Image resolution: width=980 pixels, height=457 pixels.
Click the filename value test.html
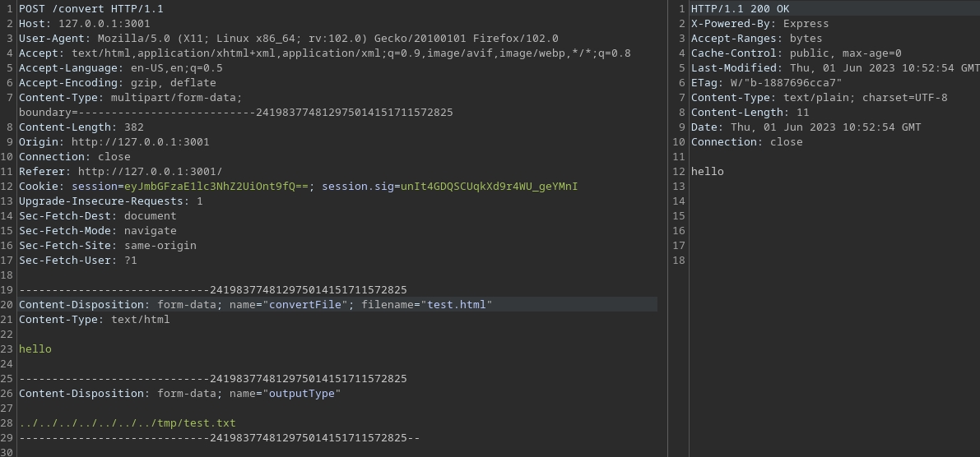tap(457, 305)
